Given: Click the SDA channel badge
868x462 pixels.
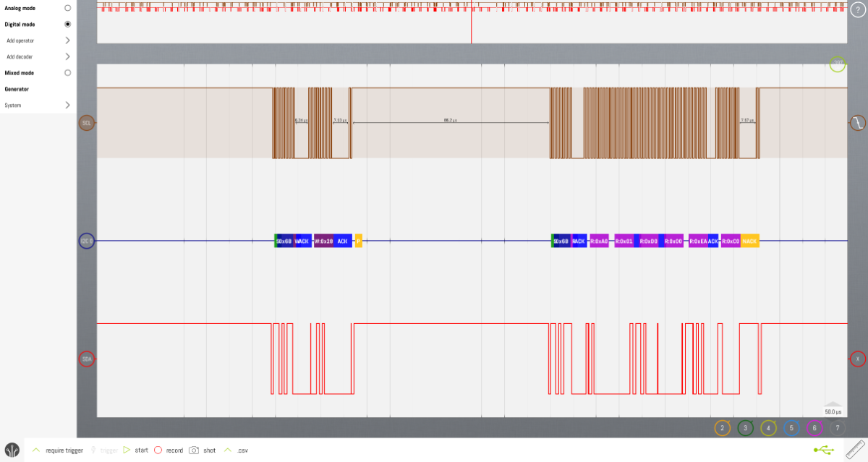Looking at the screenshot, I should 87,357.
